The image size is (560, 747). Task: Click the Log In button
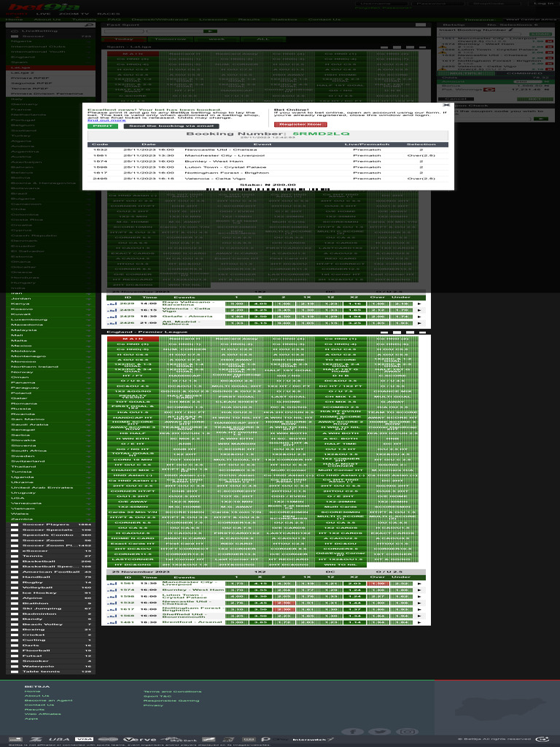(543, 4)
